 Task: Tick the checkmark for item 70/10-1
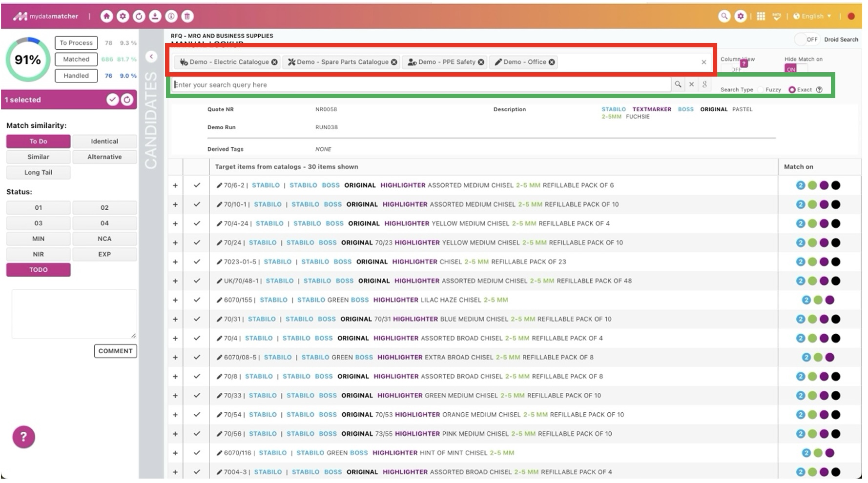tap(197, 204)
